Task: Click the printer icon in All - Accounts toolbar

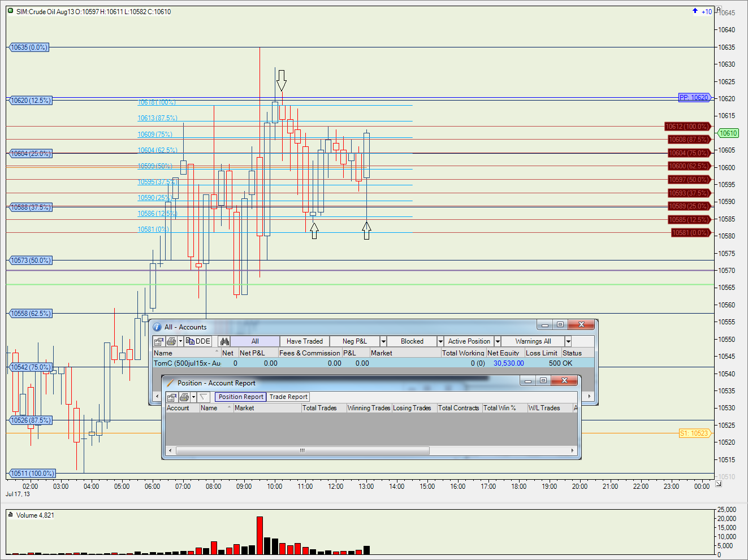Action: pyautogui.click(x=171, y=341)
